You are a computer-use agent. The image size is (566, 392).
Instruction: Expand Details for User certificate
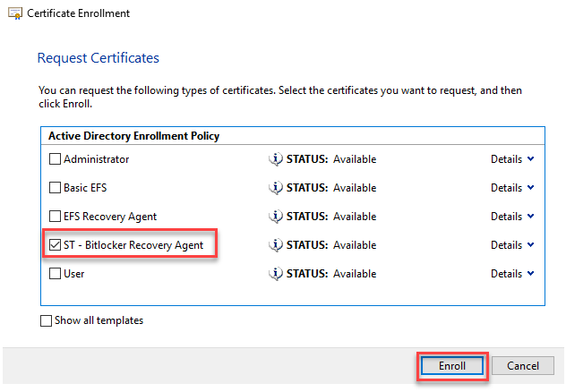tap(511, 274)
